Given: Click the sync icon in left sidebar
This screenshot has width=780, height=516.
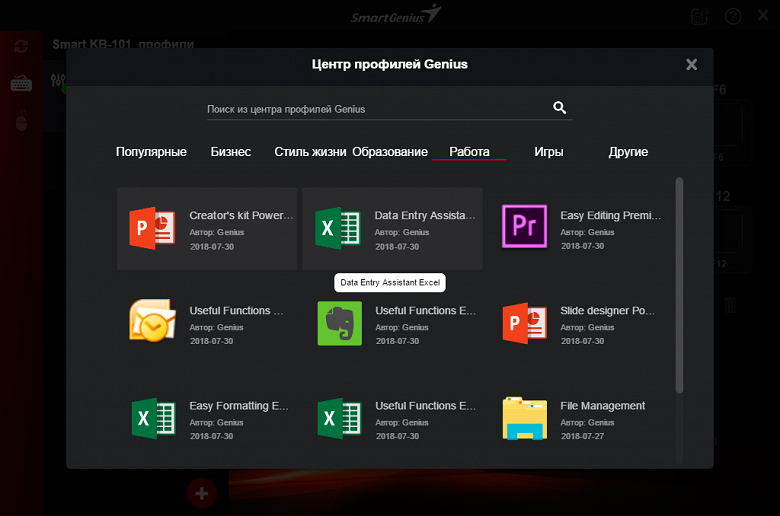Looking at the screenshot, I should [x=21, y=47].
